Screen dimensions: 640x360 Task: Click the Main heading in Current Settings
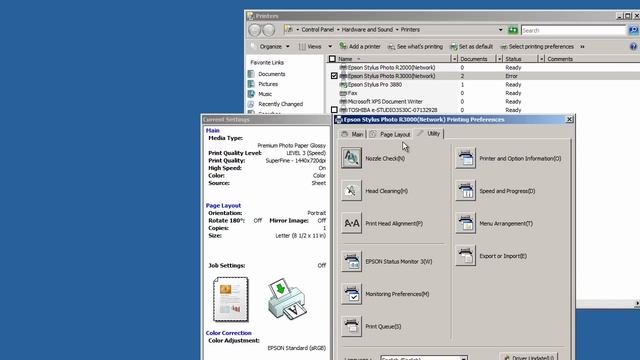213,130
